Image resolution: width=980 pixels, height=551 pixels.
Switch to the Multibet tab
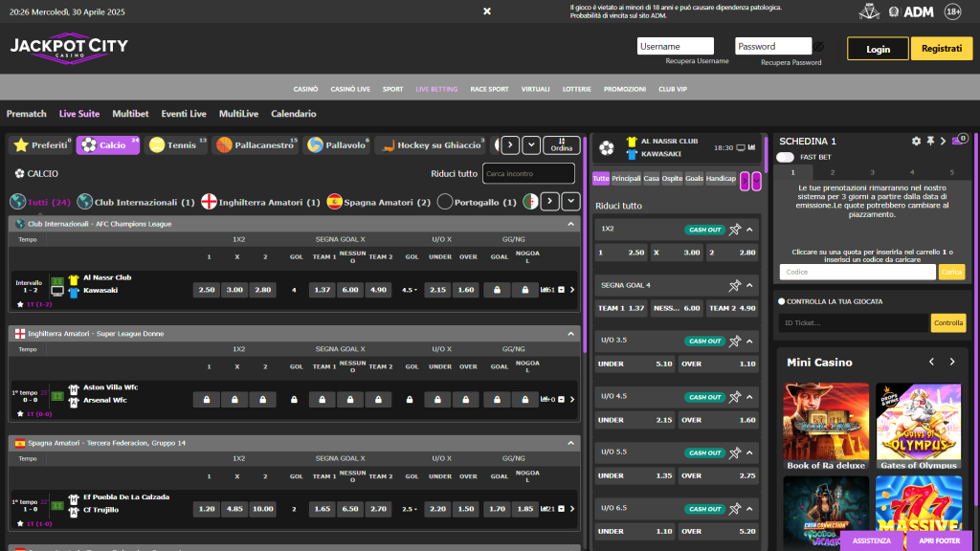click(130, 114)
